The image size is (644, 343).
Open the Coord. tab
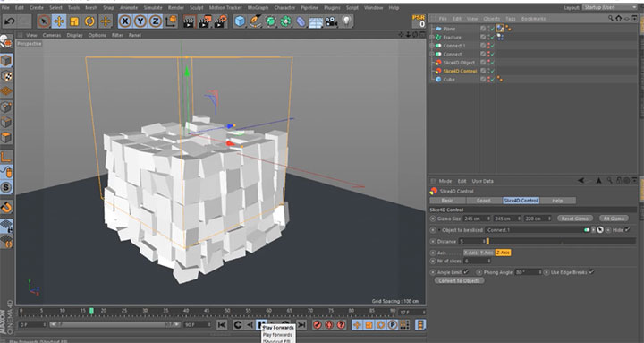point(484,201)
